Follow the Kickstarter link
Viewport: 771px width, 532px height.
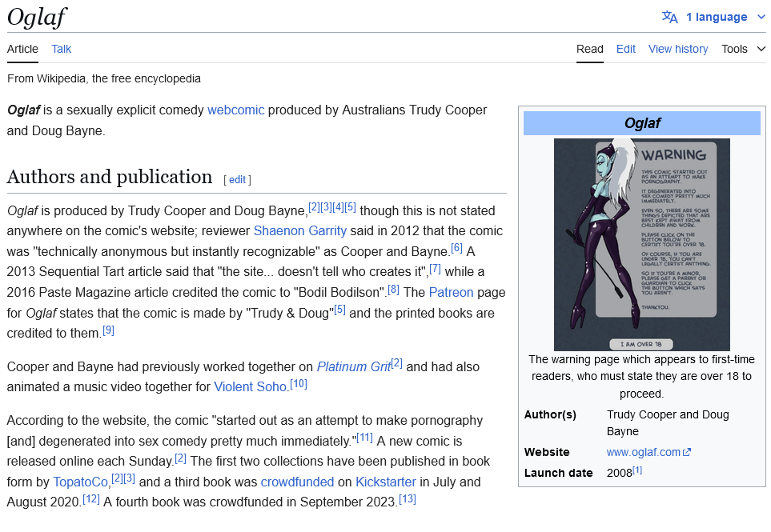386,482
